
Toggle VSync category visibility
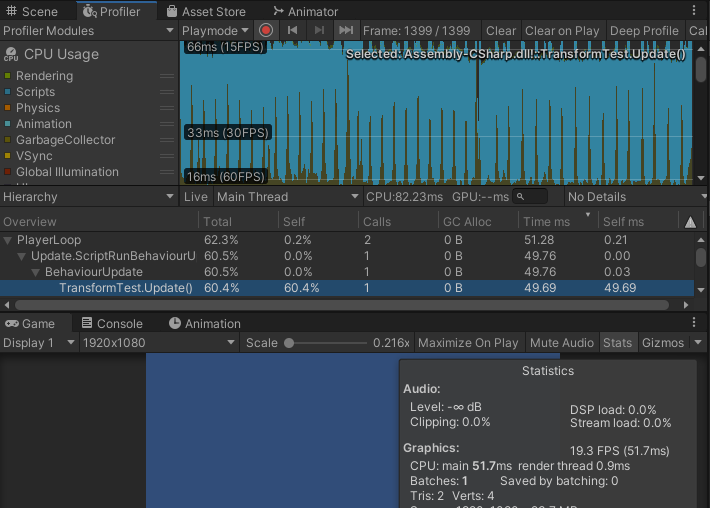pyautogui.click(x=7, y=156)
